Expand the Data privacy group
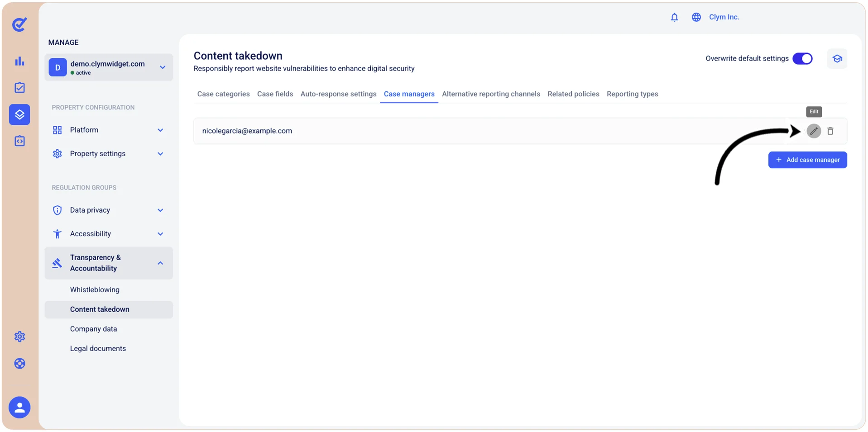This screenshot has width=868, height=432. pyautogui.click(x=109, y=210)
